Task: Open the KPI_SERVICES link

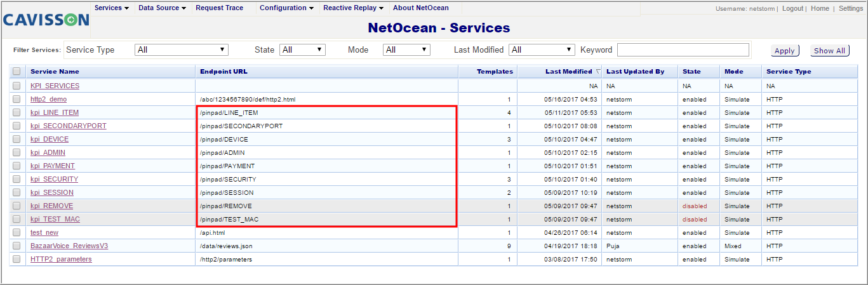Action: [x=55, y=86]
